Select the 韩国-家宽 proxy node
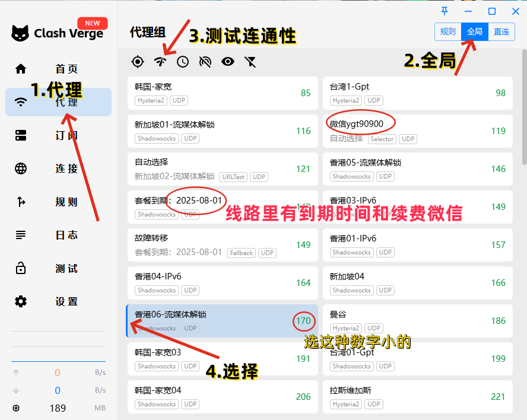 click(x=223, y=93)
